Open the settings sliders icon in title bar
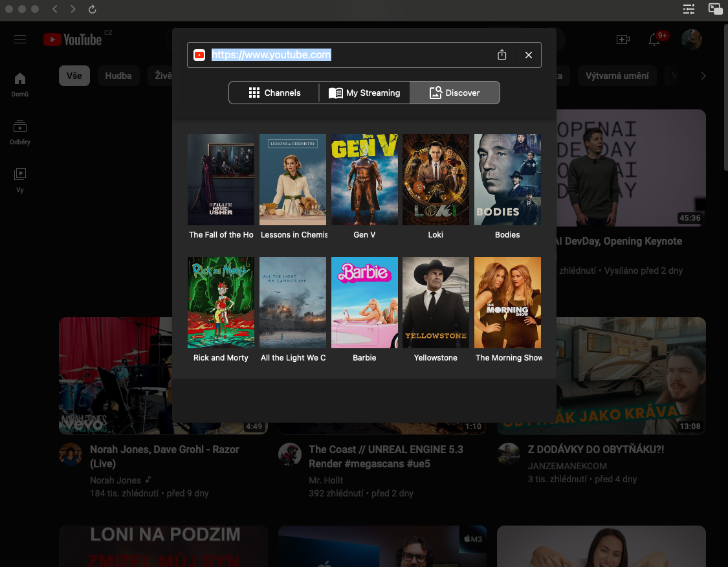The image size is (728, 567). [x=689, y=9]
